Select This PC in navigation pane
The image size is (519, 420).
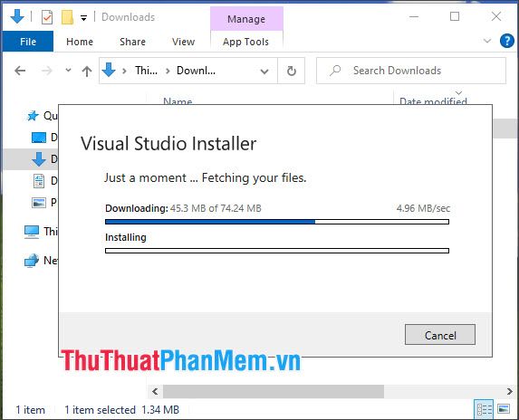click(x=41, y=232)
